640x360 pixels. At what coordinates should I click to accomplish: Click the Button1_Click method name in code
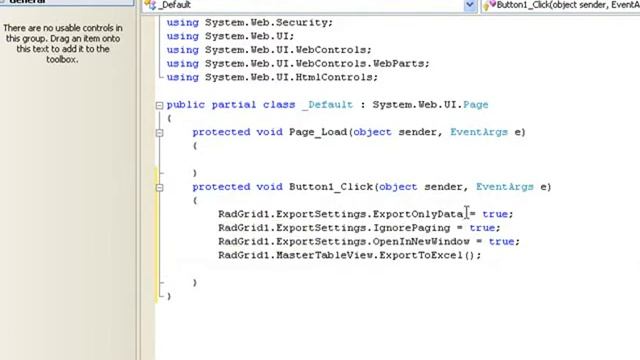point(331,187)
